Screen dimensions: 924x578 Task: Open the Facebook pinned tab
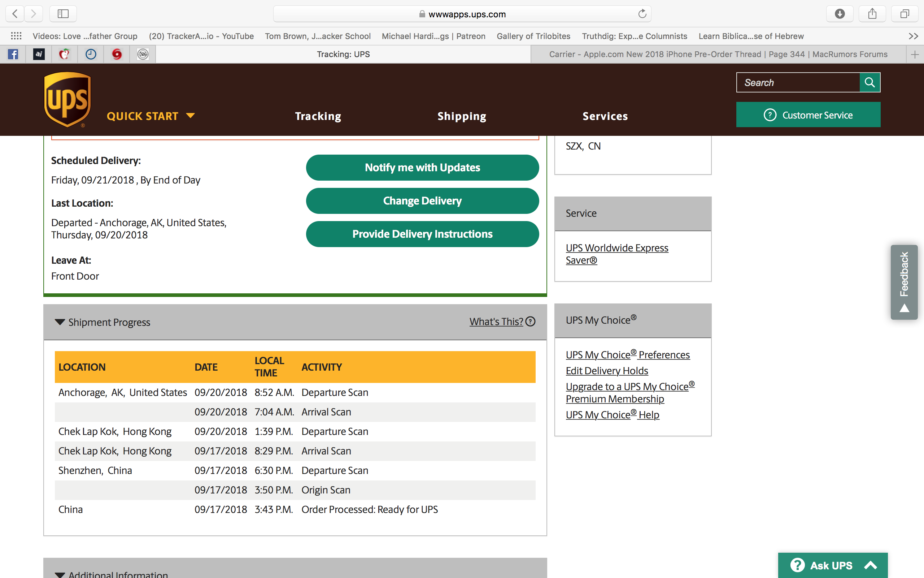[x=13, y=54]
